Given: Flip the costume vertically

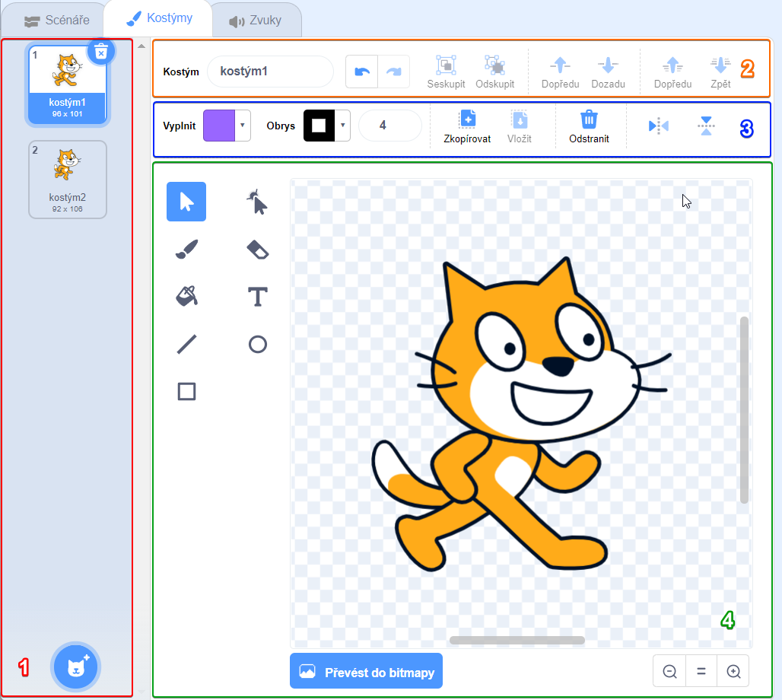Looking at the screenshot, I should (707, 126).
